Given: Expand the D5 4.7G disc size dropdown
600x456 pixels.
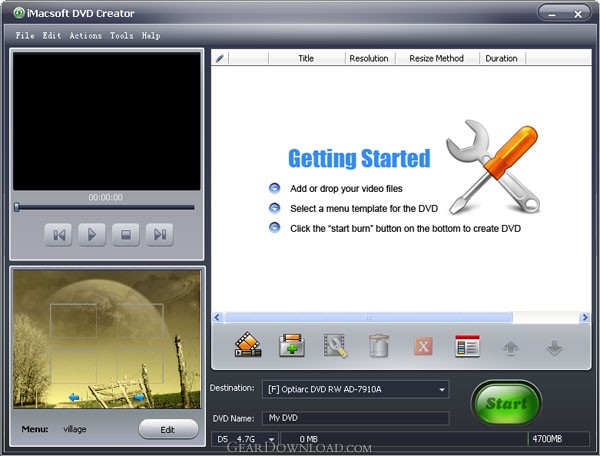Looking at the screenshot, I should pyautogui.click(x=272, y=439).
